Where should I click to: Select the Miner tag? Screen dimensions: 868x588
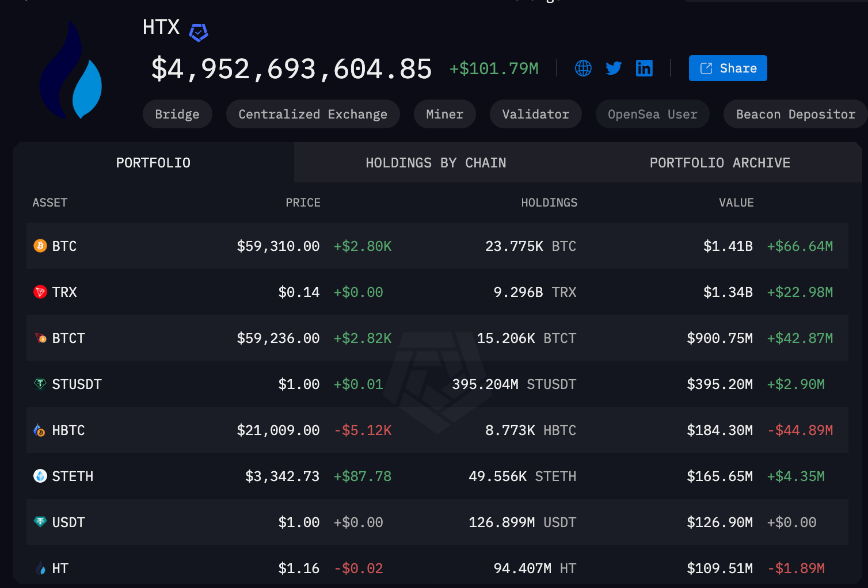coord(445,114)
